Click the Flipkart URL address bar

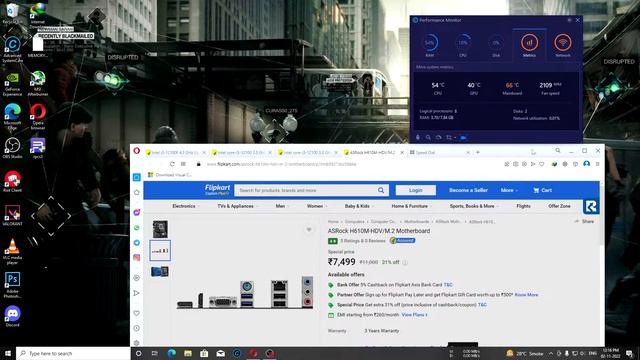point(282,164)
